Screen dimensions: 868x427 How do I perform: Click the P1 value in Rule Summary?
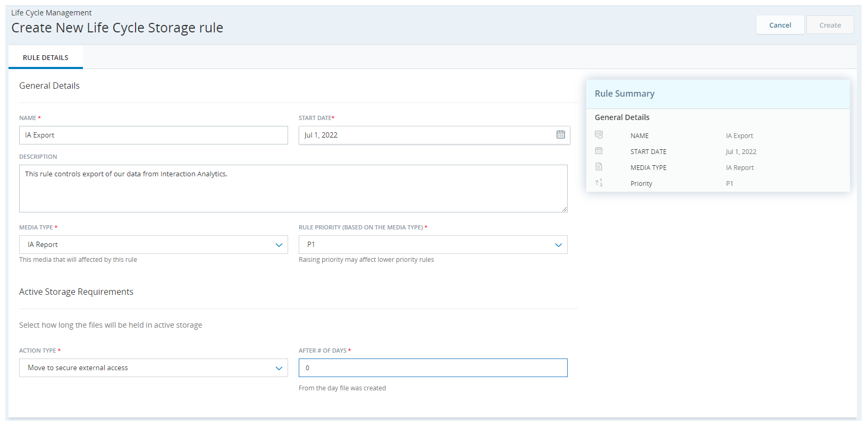[730, 183]
